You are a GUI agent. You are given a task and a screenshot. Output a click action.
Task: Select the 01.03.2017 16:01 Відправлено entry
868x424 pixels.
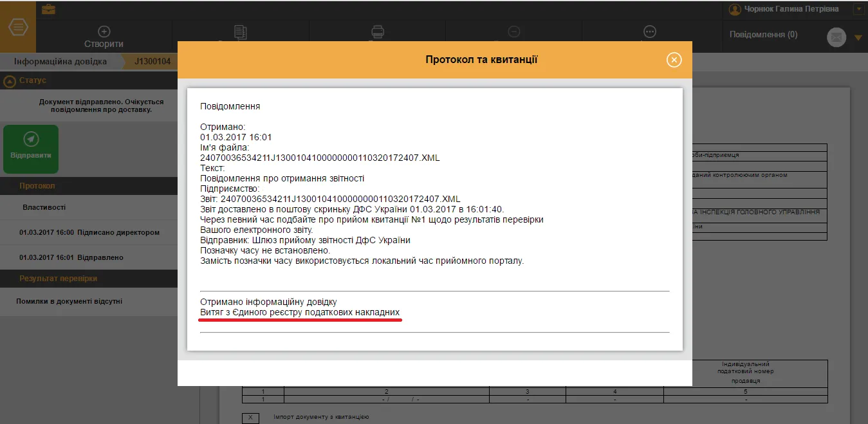tap(89, 257)
